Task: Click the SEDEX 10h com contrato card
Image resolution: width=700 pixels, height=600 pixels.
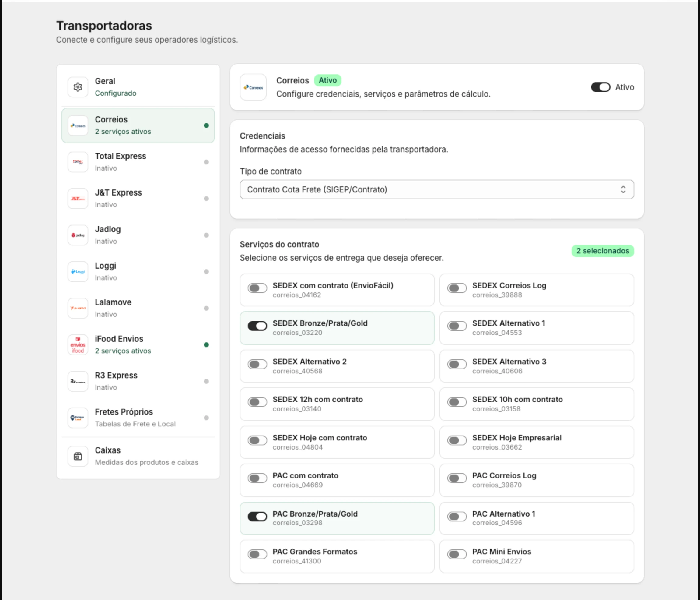Action: (x=537, y=404)
